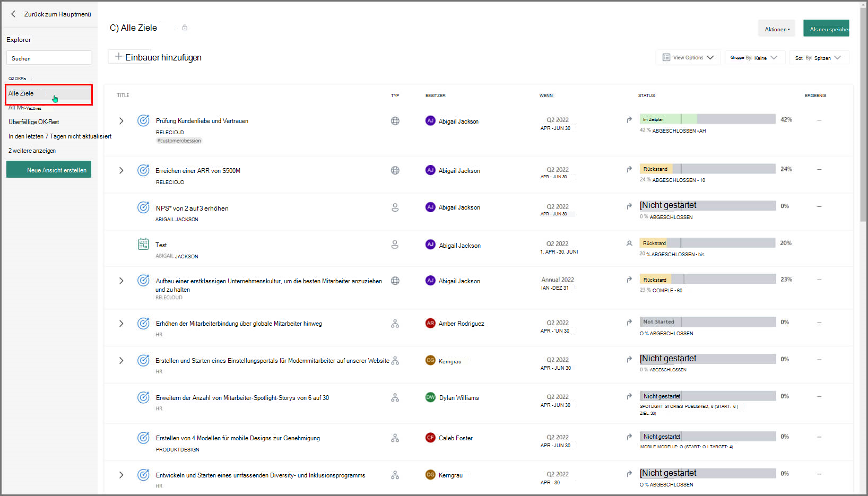Open the View Options dropdown
868x496 pixels.
pos(688,57)
